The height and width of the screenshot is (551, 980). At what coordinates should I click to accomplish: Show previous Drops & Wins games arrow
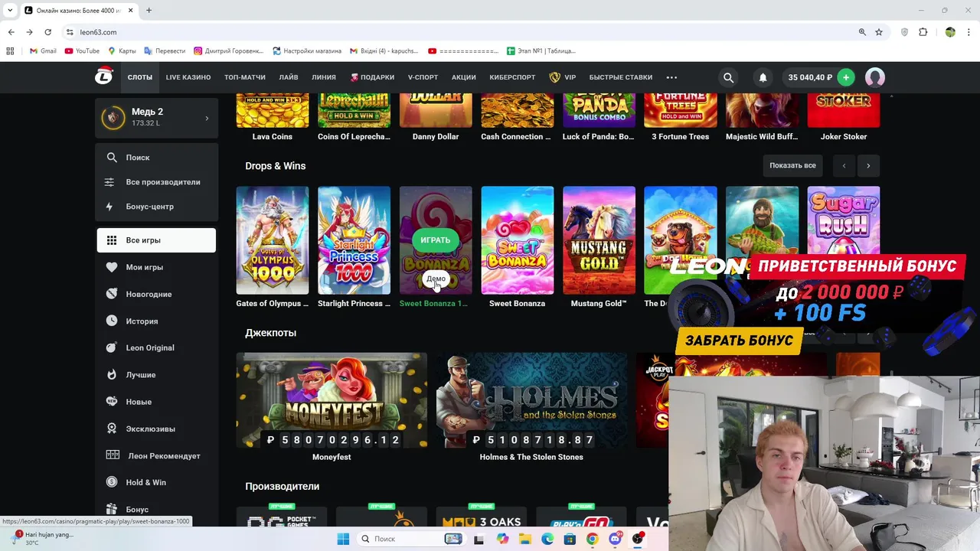pos(844,165)
